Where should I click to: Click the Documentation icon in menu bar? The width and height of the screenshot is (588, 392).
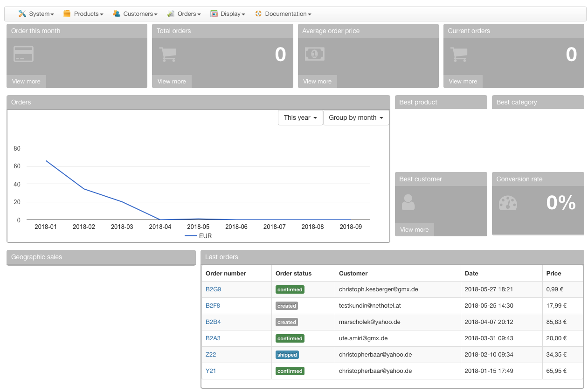pos(258,14)
